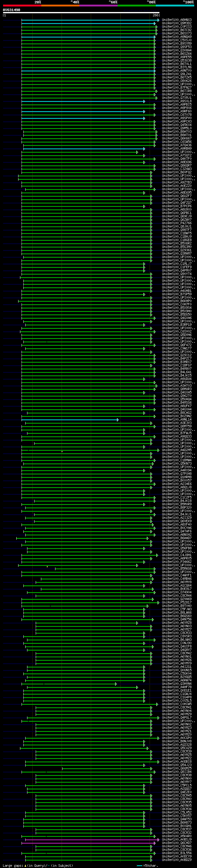Image resolution: width=197 pixels, height=868 pixels.
Task: Select hit label UniRef100_Q86QR7
Action: pyautogui.click(x=177, y=165)
